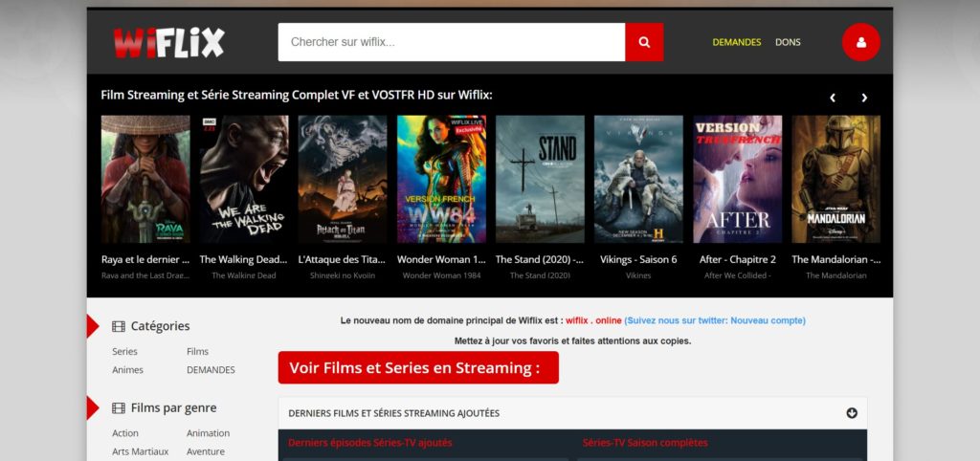This screenshot has width=980, height=461.
Task: Open Derniers épisodes Séries-TV ajoutés tab
Action: tap(370, 443)
